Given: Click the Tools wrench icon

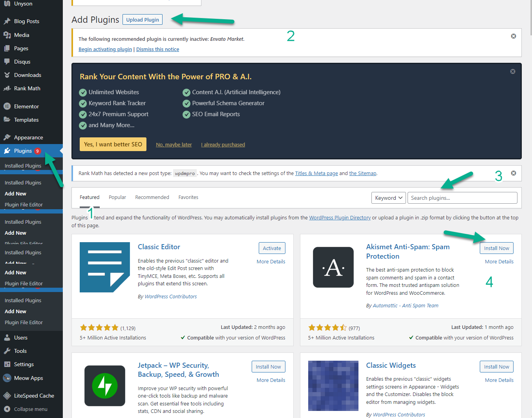Looking at the screenshot, I should [7, 351].
